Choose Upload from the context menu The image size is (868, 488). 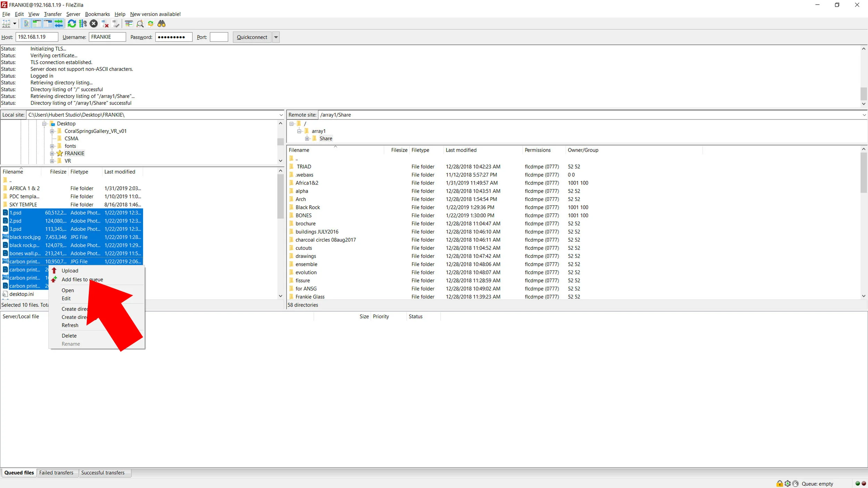tap(70, 271)
